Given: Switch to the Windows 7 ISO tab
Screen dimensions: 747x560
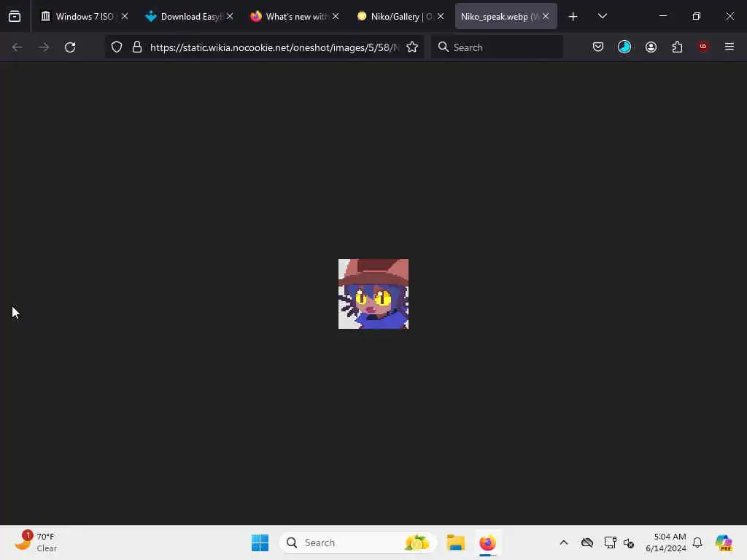Looking at the screenshot, I should pyautogui.click(x=84, y=16).
